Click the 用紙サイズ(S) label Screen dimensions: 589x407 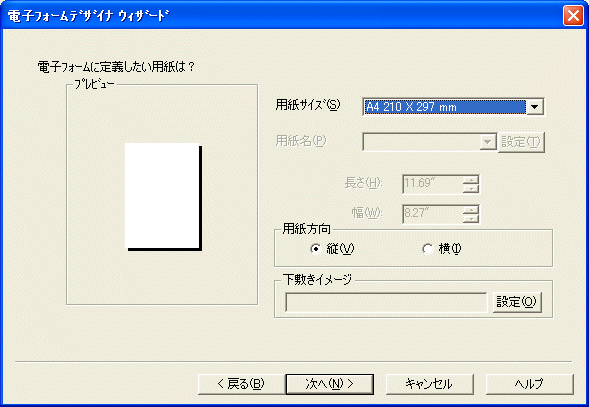pos(308,105)
